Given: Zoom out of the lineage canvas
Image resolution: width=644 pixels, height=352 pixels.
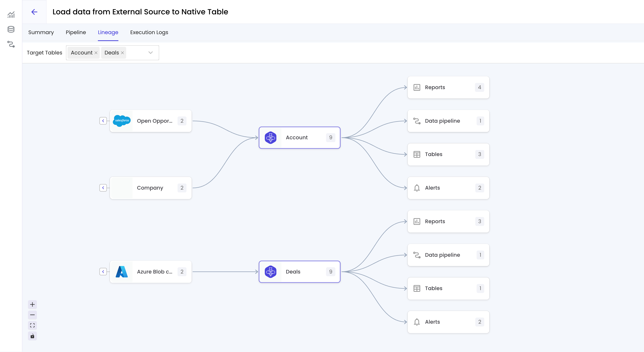Looking at the screenshot, I should coord(32,315).
